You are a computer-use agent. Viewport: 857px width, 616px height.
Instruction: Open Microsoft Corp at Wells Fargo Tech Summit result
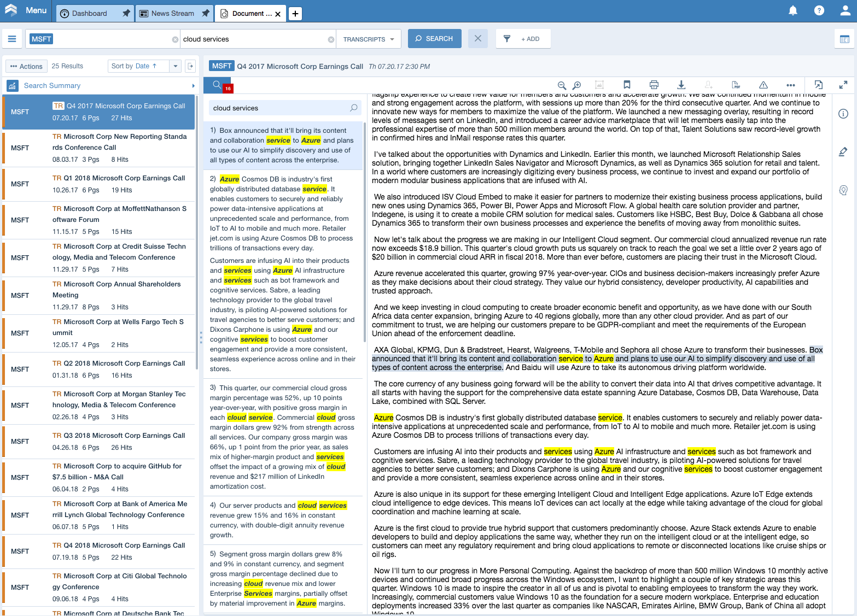point(99,333)
